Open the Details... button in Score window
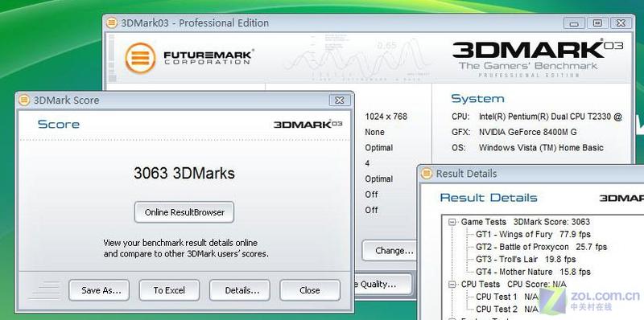The width and height of the screenshot is (644, 320). 240,290
